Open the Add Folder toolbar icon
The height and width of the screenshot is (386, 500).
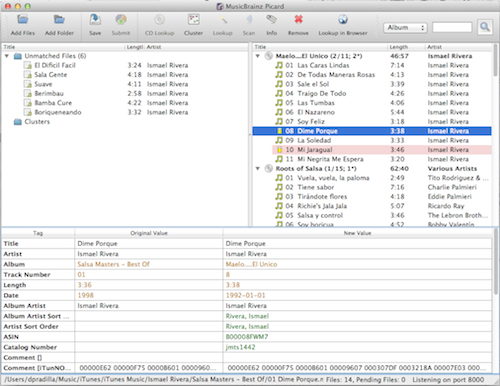click(59, 20)
